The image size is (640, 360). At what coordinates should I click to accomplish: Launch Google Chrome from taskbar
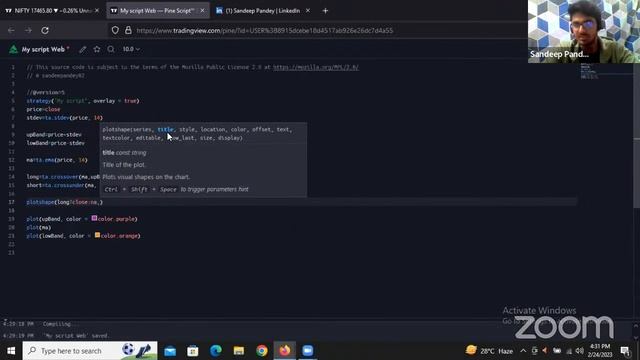[x=262, y=351]
